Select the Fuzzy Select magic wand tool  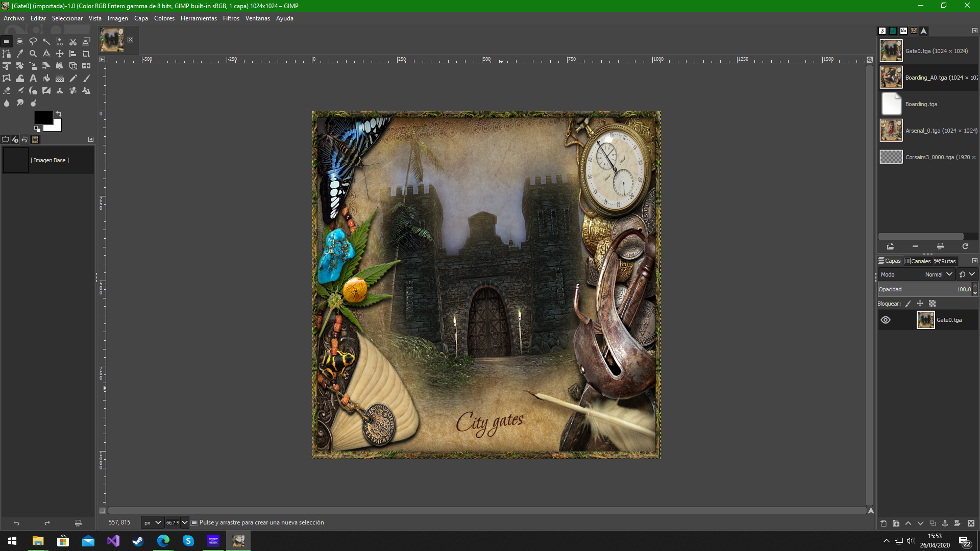[x=46, y=41]
